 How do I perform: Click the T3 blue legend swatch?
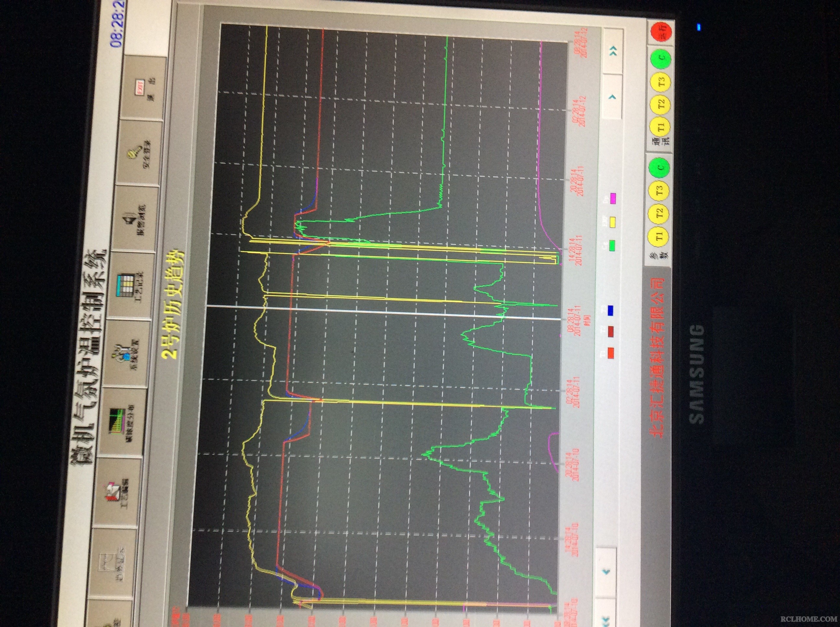pos(611,310)
